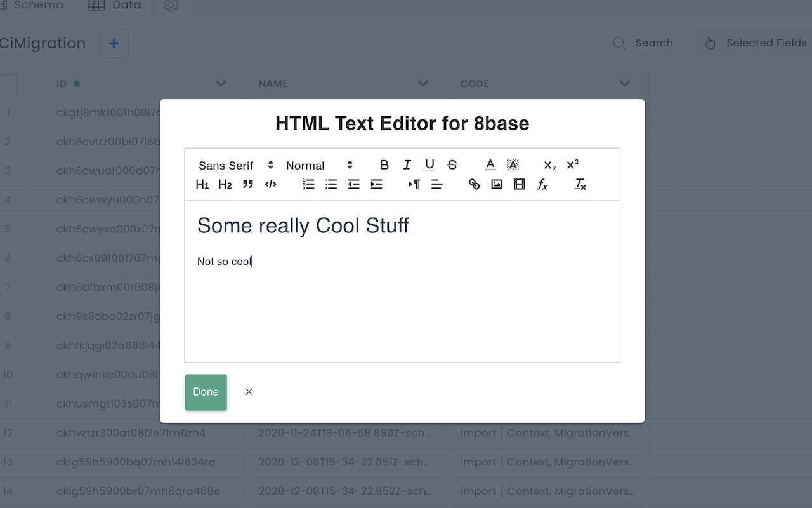Expand the ID column dropdown

point(221,84)
